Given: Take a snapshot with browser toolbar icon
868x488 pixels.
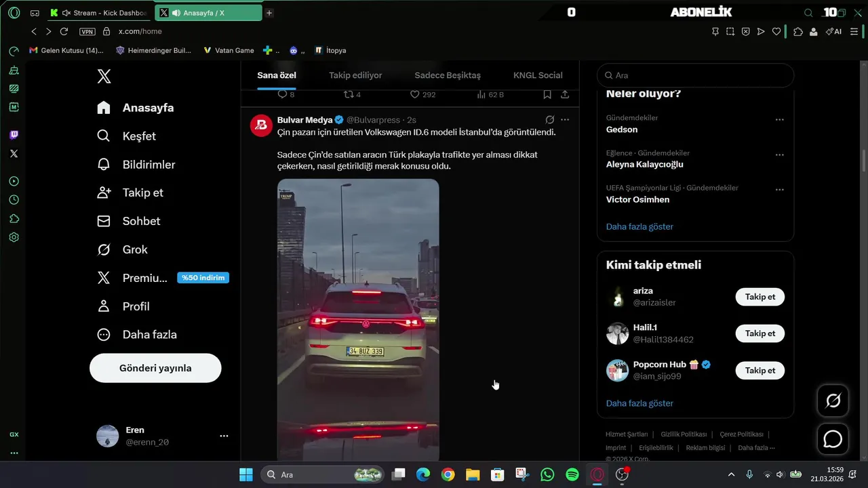Looking at the screenshot, I should (730, 31).
